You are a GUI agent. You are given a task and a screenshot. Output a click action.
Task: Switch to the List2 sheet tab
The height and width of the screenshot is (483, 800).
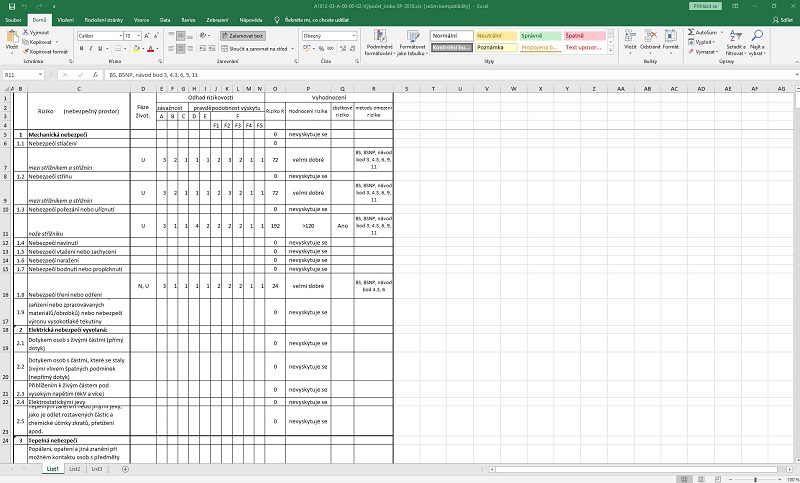pos(75,468)
